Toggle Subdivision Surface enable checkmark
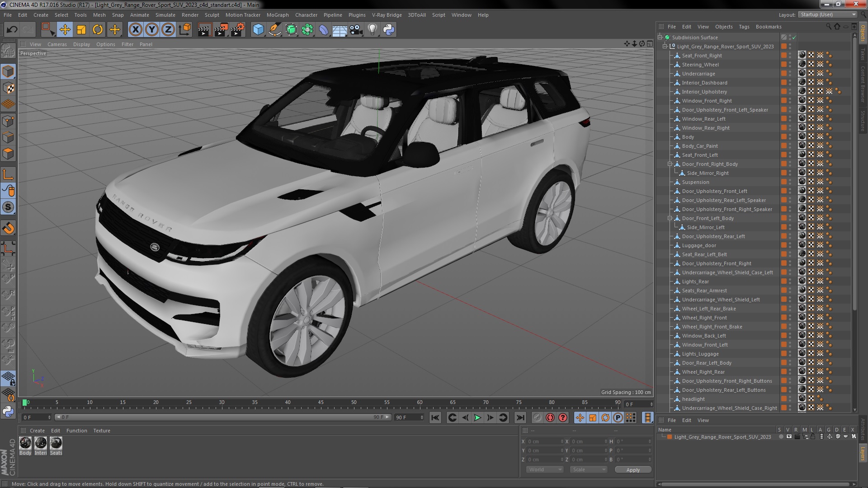This screenshot has width=868, height=488. pos(794,38)
